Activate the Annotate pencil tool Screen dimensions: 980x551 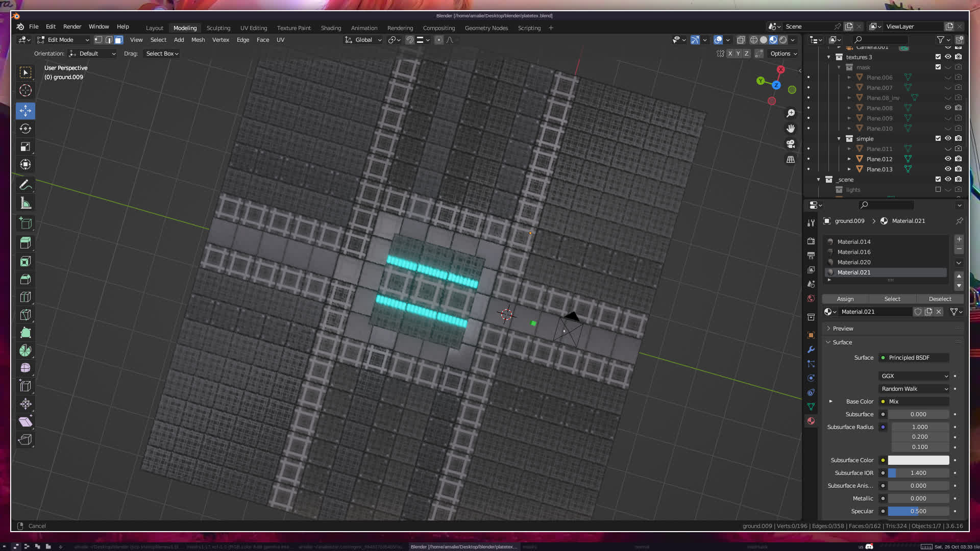point(26,185)
